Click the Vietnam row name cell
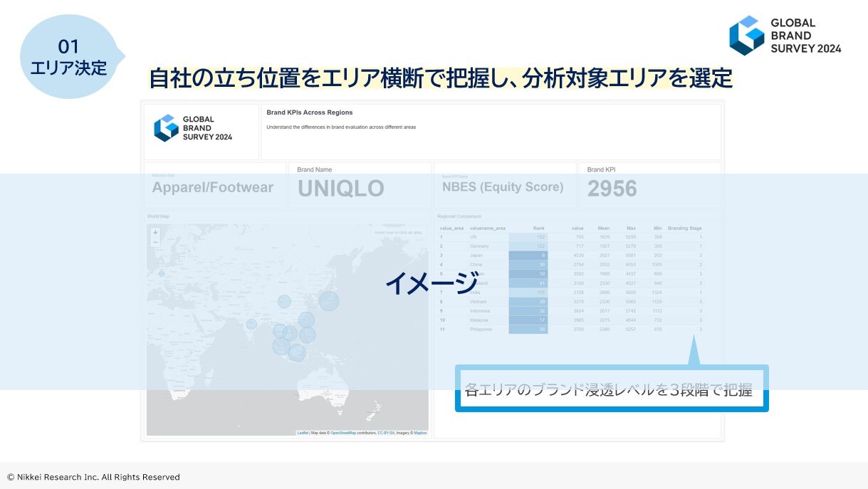Viewport: 868px width, 489px height. (479, 302)
